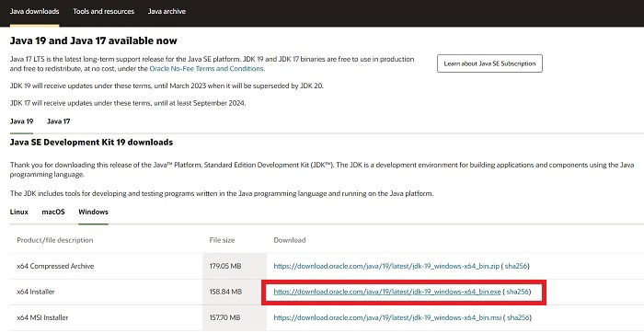
Task: Download the jdk-19 windows x64 exe installer
Action: pyautogui.click(x=387, y=292)
